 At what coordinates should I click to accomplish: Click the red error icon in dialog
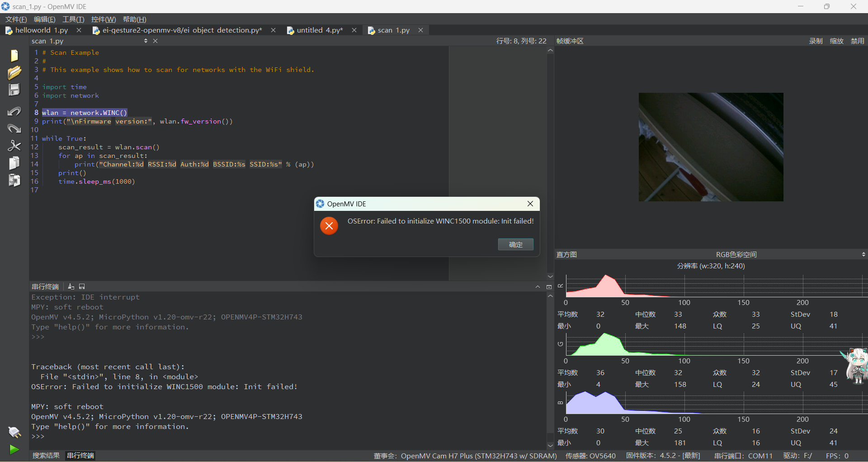pyautogui.click(x=329, y=225)
